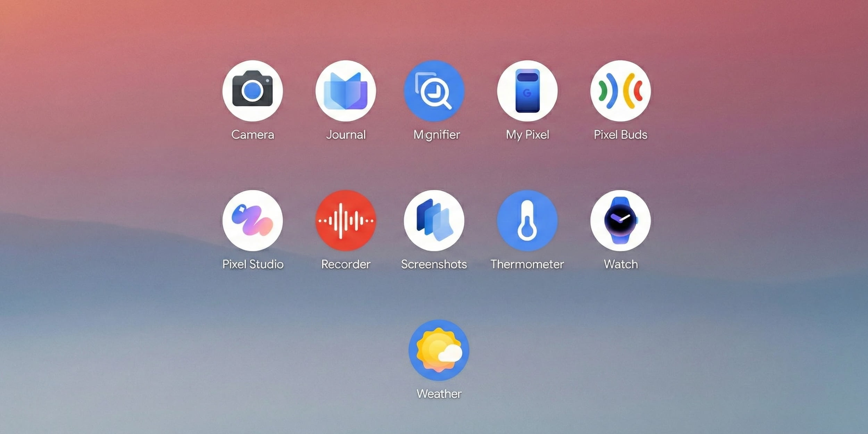Select the Pixel Studio label
This screenshot has height=434, width=868.
[252, 264]
